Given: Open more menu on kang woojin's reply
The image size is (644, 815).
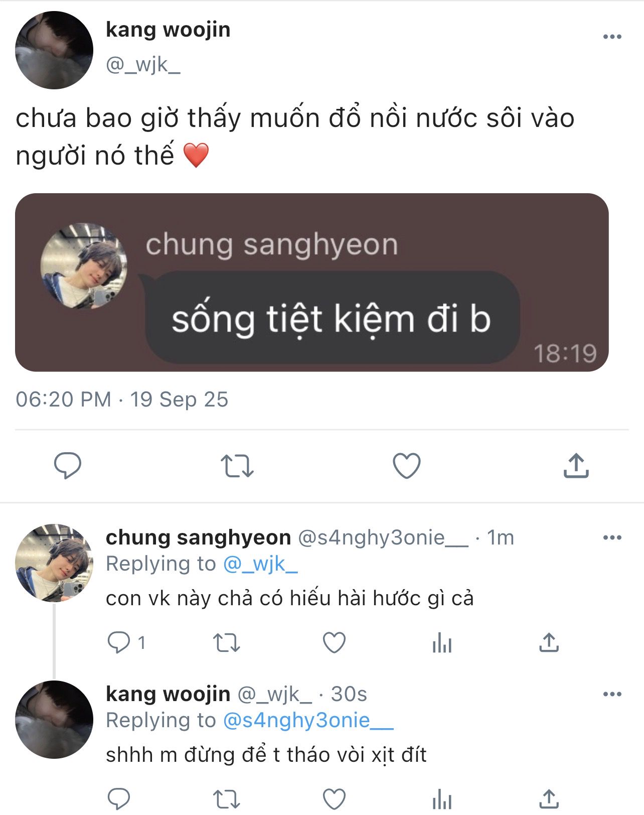Looking at the screenshot, I should click(x=612, y=694).
